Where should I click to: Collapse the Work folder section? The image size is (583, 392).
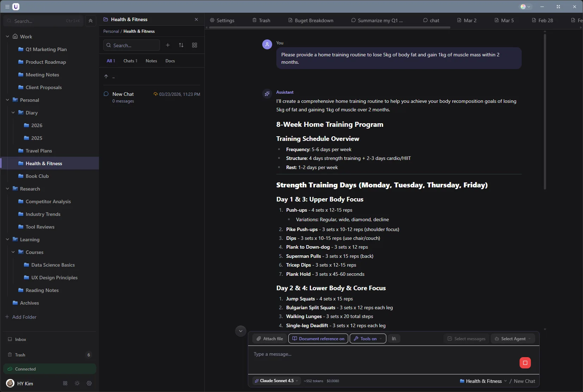(7, 36)
